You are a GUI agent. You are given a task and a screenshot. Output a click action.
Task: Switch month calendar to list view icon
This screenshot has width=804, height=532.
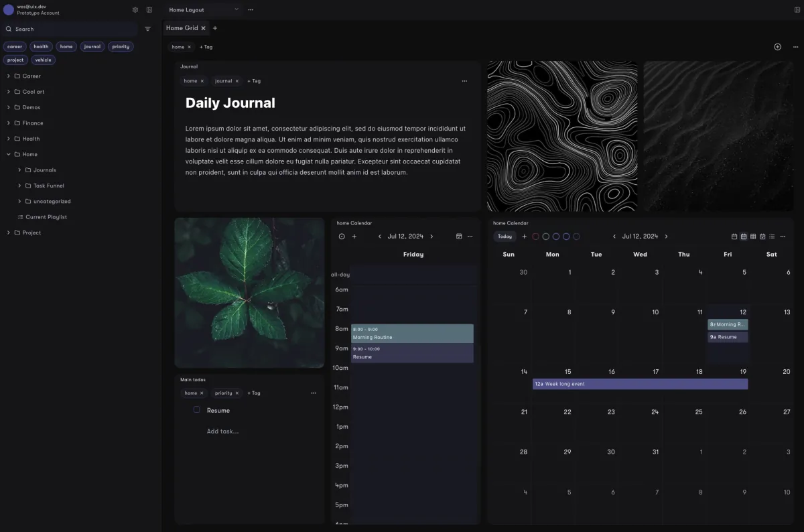pos(772,237)
